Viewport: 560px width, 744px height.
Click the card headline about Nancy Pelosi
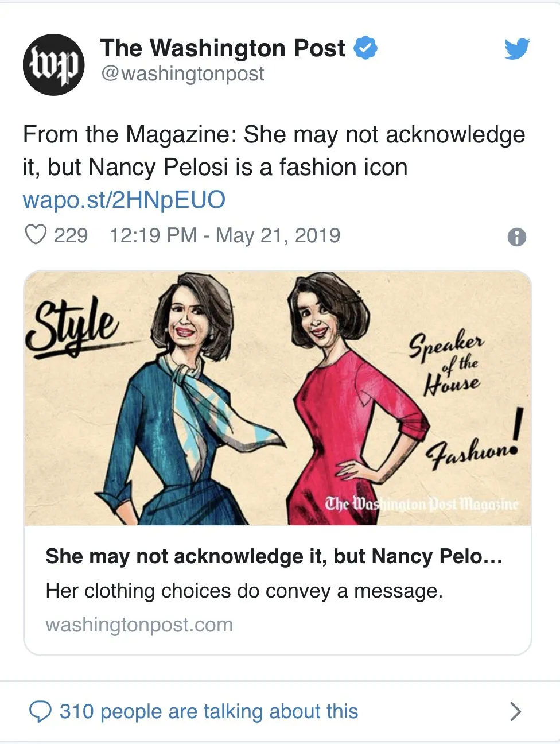coord(274,556)
